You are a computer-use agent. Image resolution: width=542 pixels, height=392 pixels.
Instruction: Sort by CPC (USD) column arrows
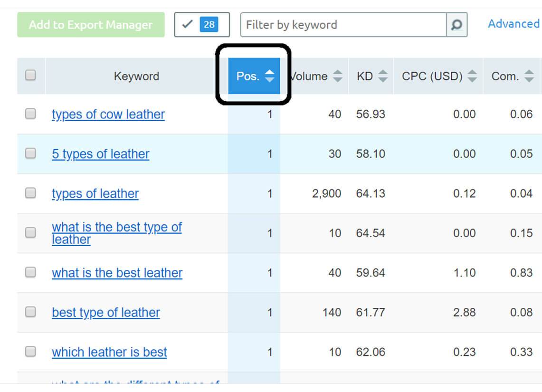tap(472, 76)
